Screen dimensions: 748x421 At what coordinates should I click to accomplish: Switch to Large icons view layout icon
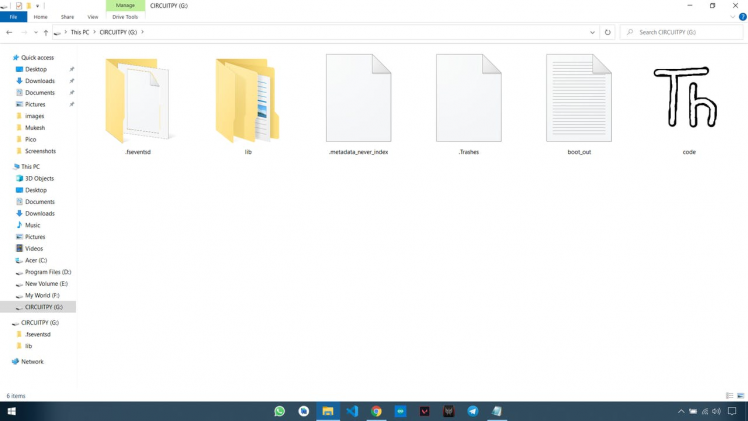(740, 396)
